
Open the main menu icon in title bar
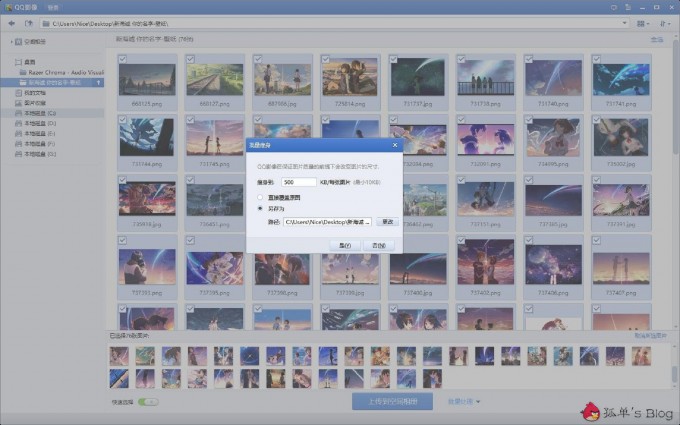coord(628,7)
